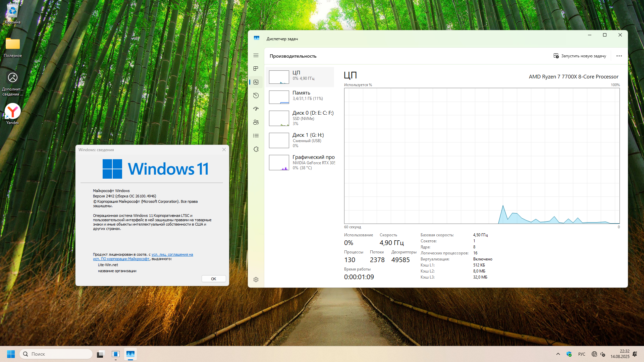Open the license terms agreement link
Image resolution: width=644 pixels, height=362 pixels.
coord(172,255)
